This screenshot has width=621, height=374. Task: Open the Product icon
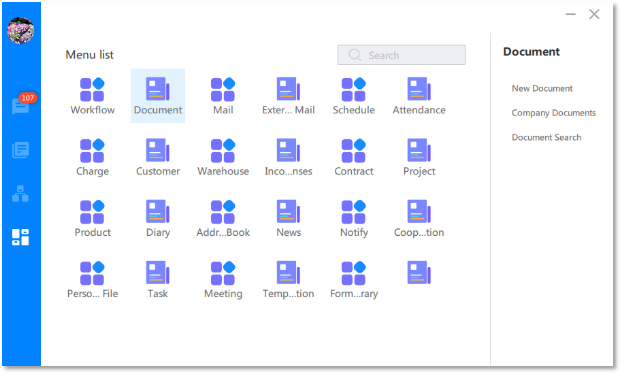click(x=92, y=212)
